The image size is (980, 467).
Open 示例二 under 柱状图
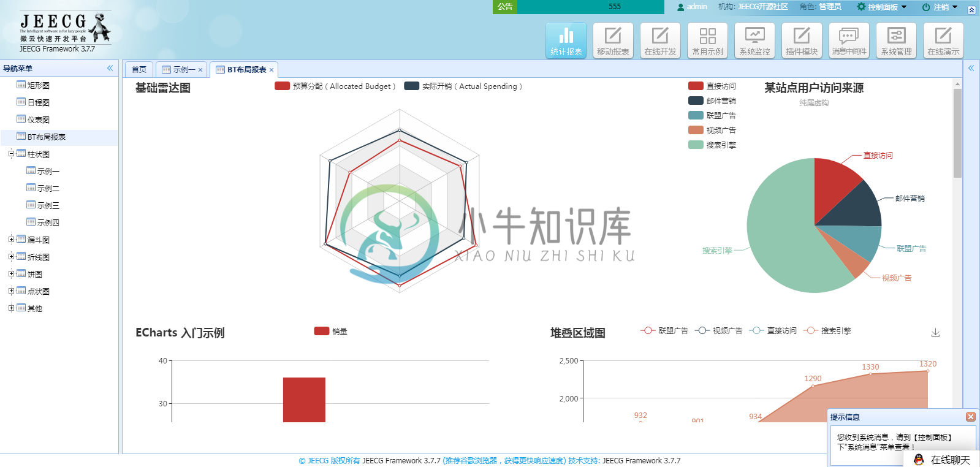point(48,189)
